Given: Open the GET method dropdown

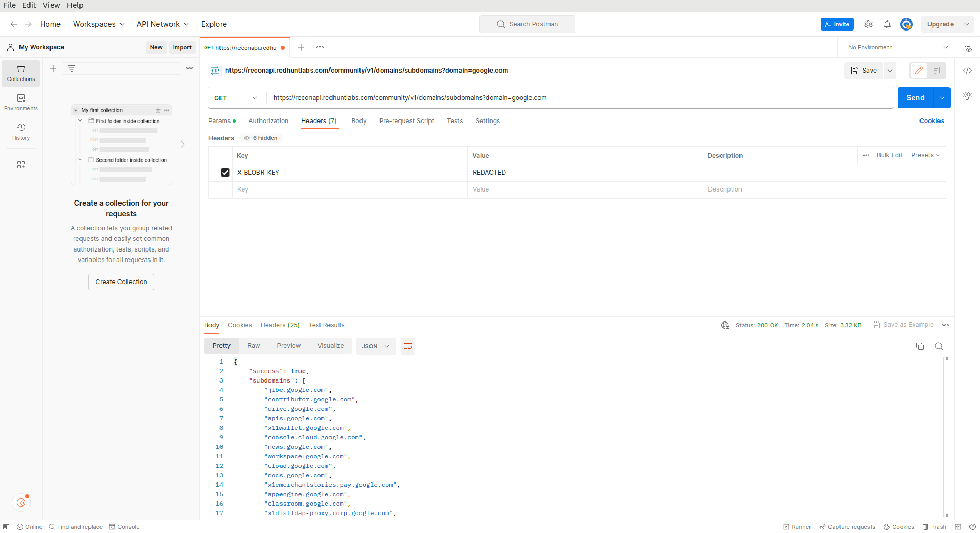Looking at the screenshot, I should [x=236, y=98].
